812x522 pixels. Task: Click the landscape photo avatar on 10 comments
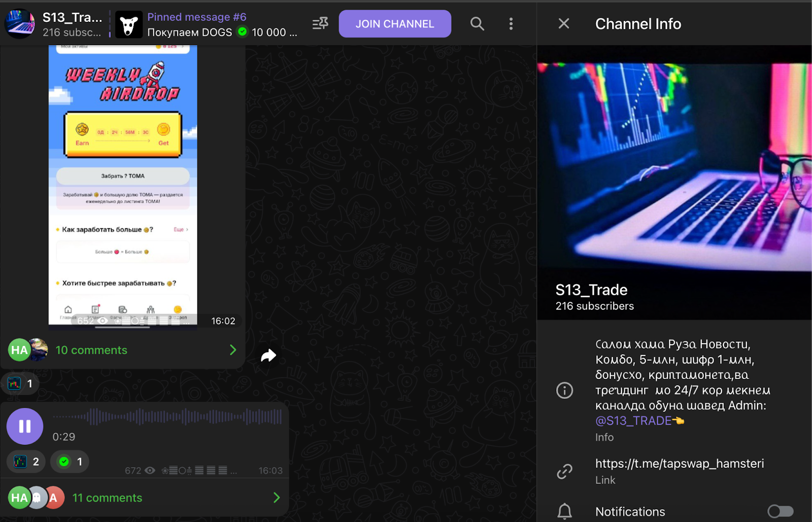(39, 350)
